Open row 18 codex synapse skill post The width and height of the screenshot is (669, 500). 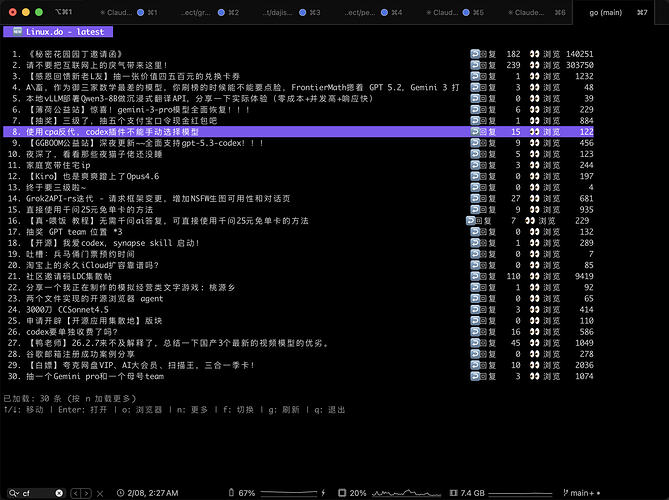(298, 243)
